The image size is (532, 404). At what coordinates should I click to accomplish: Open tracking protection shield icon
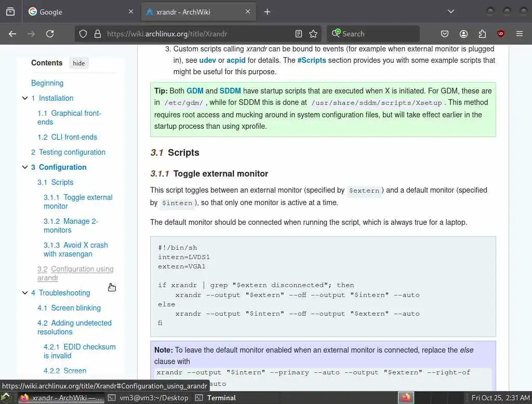point(83,34)
